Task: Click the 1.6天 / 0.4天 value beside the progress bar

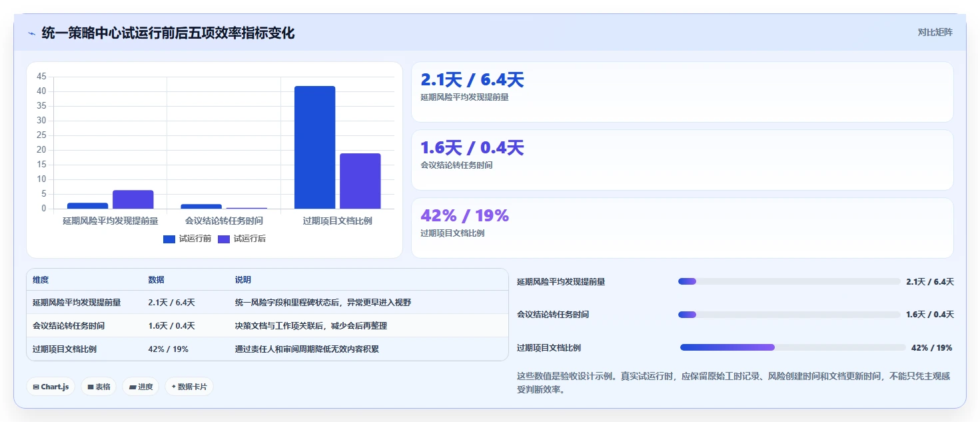Action: 930,315
